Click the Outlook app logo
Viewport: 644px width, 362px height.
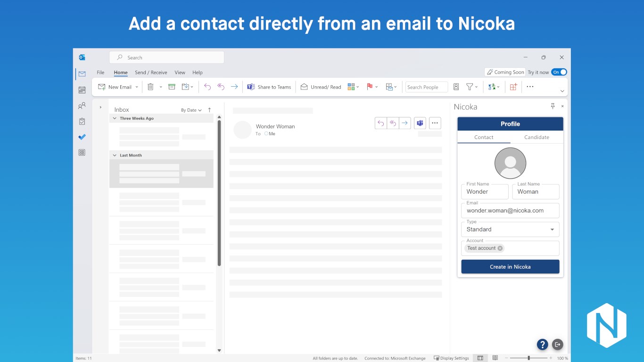pyautogui.click(x=82, y=58)
